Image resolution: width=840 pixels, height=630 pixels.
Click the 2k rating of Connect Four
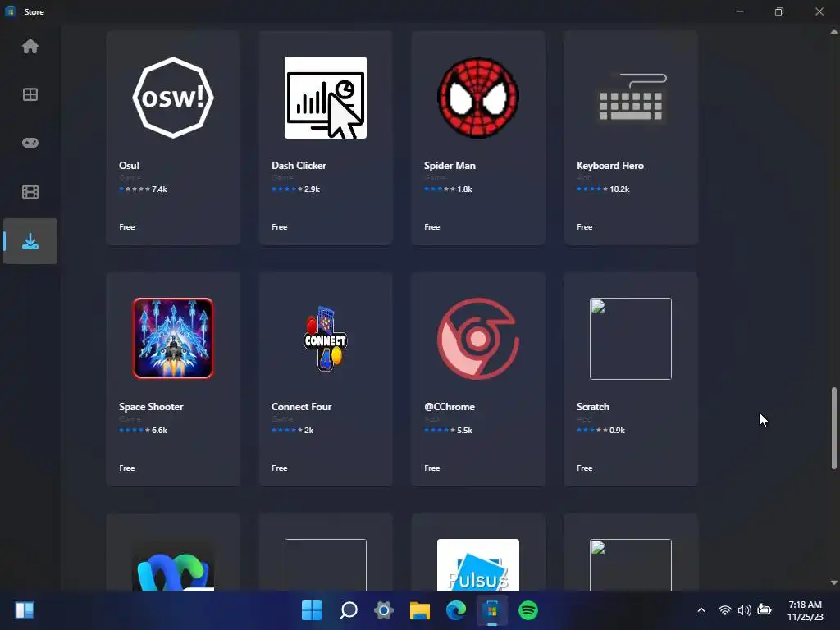(x=293, y=430)
